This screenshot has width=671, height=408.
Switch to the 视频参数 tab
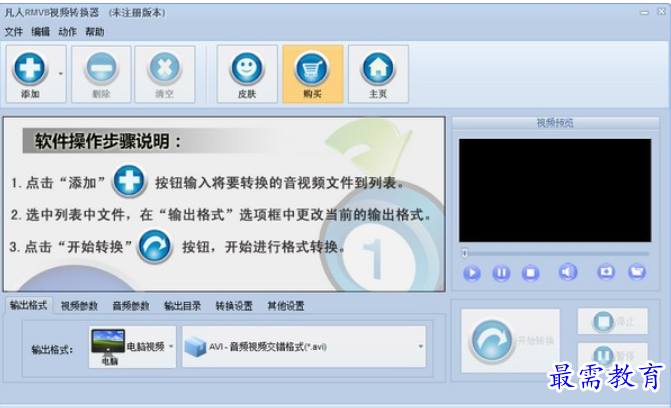point(80,306)
